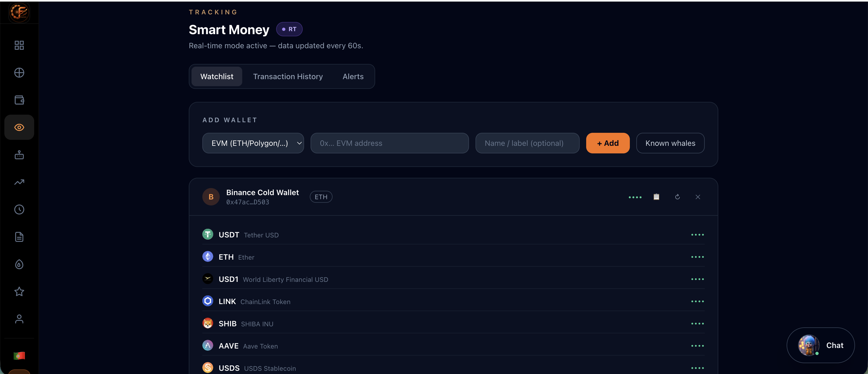Refresh the Binance Cold Wallet data
The image size is (868, 374).
(677, 197)
